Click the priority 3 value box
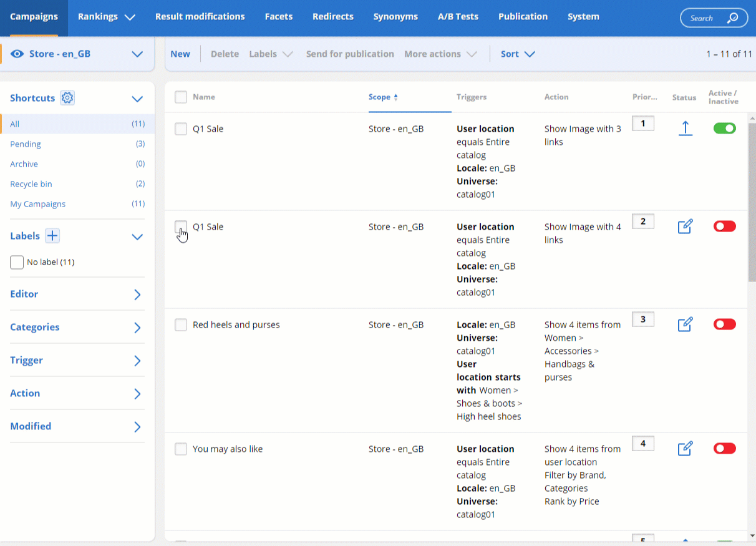 pos(643,319)
